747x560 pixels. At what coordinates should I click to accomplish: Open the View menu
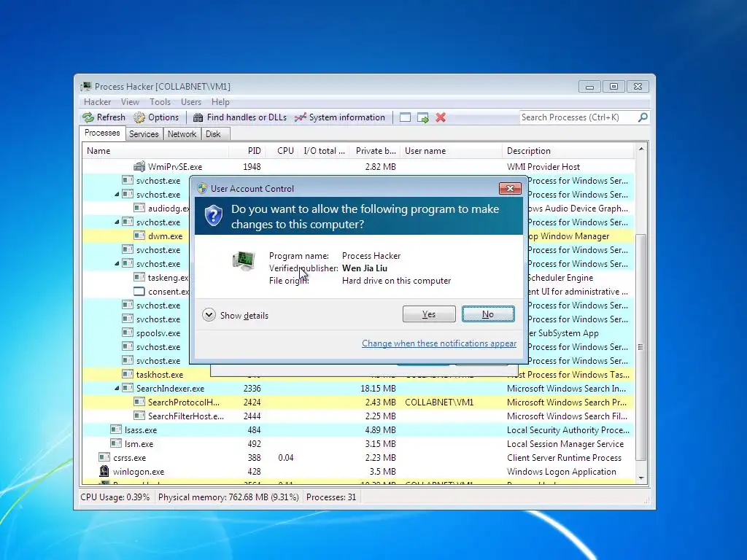pyautogui.click(x=130, y=102)
